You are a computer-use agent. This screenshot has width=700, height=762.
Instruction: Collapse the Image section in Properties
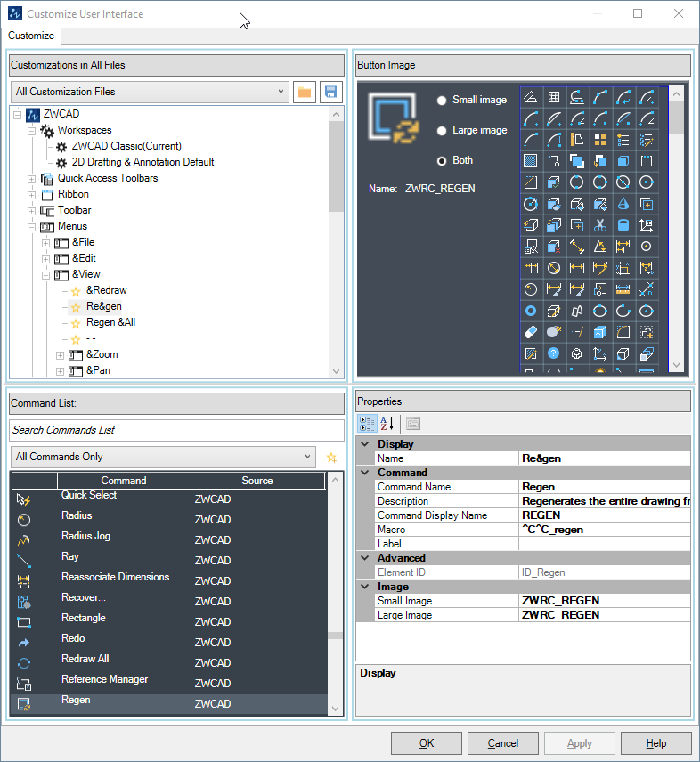coord(365,587)
